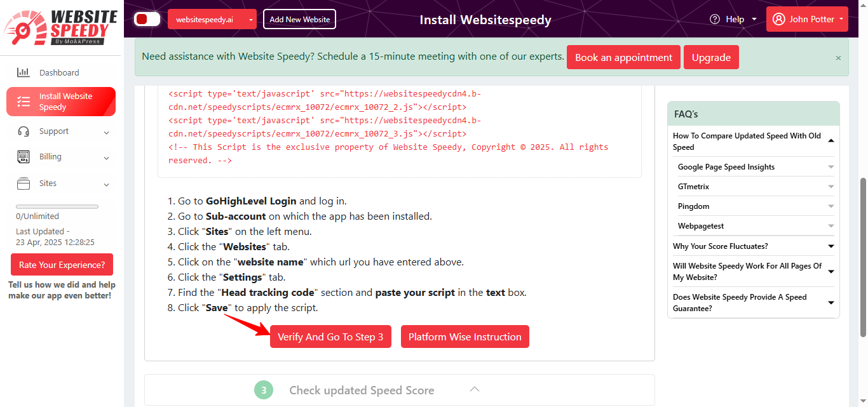The width and height of the screenshot is (868, 407).
Task: Open the John Potter account menu
Action: pyautogui.click(x=807, y=19)
